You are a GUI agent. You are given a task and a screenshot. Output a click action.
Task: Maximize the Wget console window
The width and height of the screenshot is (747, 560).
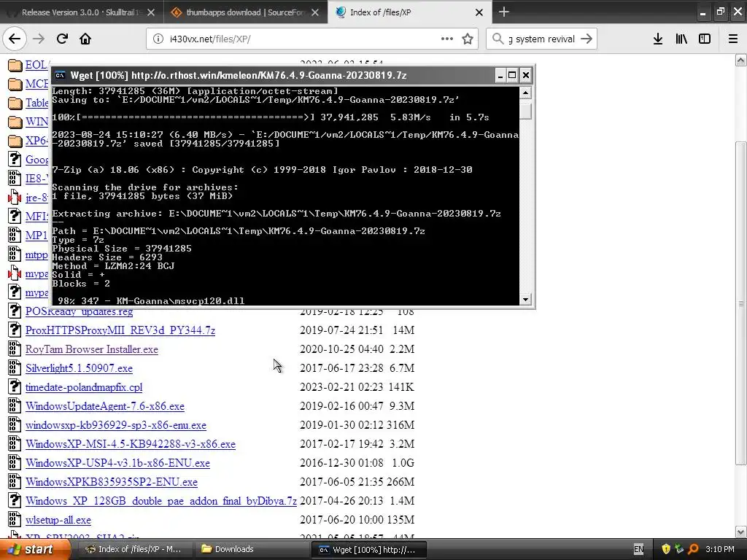coord(512,75)
